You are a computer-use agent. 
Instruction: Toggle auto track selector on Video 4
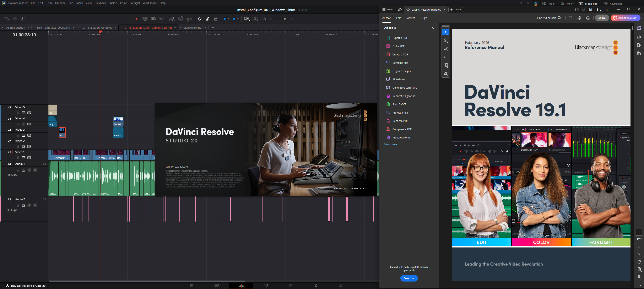pyautogui.click(x=23, y=124)
